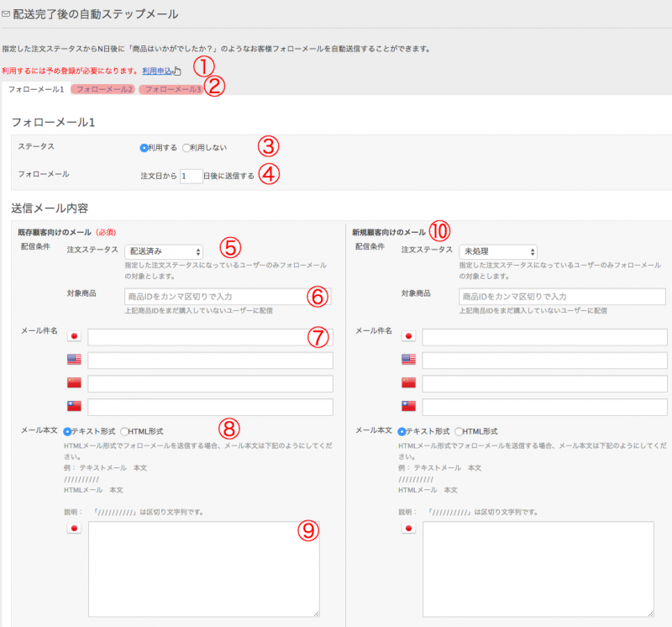This screenshot has width=672, height=627.
Task: Click the Japan flag beside new customer mail subject
Action: click(x=409, y=337)
